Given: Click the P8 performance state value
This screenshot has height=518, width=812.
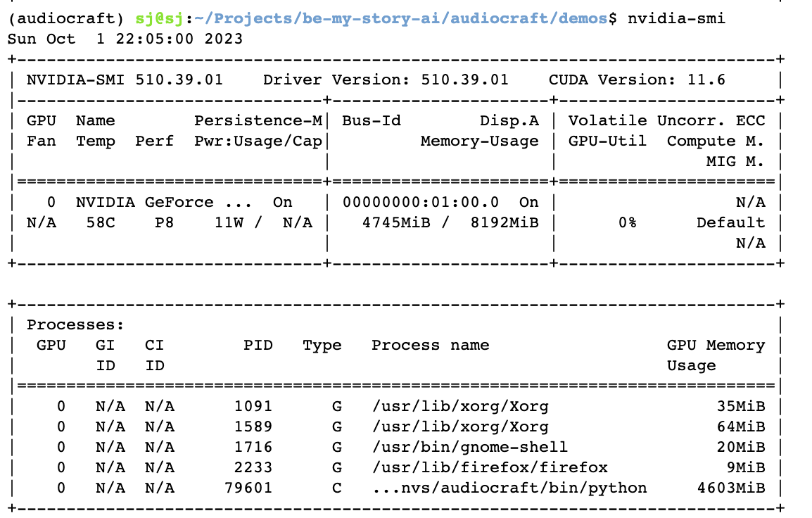Looking at the screenshot, I should [164, 222].
